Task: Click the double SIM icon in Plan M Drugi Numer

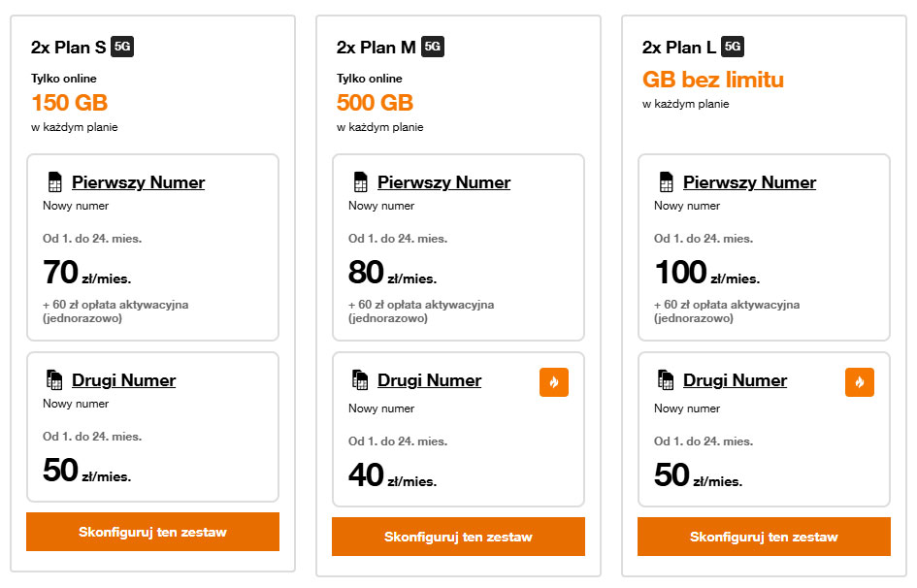Action: click(360, 380)
